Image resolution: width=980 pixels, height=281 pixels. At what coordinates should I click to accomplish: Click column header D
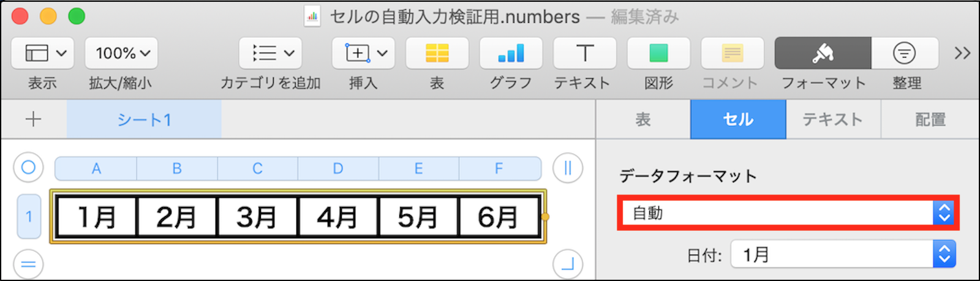338,168
